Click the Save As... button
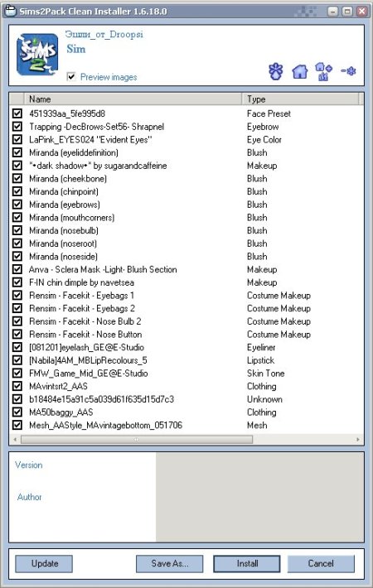373x588 pixels. (x=170, y=564)
